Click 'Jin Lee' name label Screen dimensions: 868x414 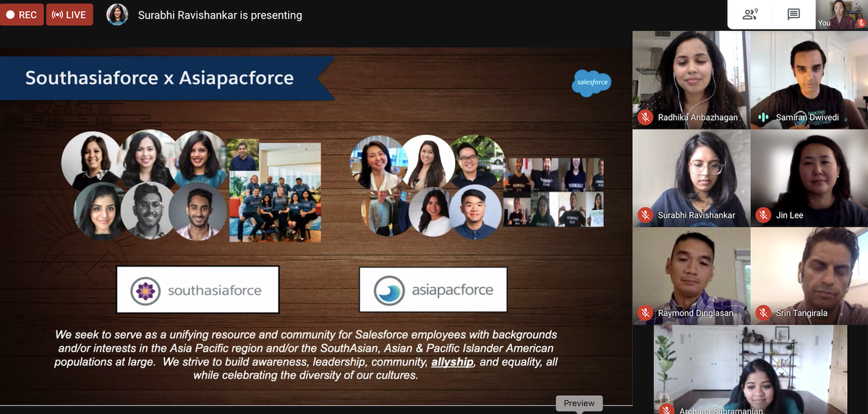pyautogui.click(x=789, y=215)
